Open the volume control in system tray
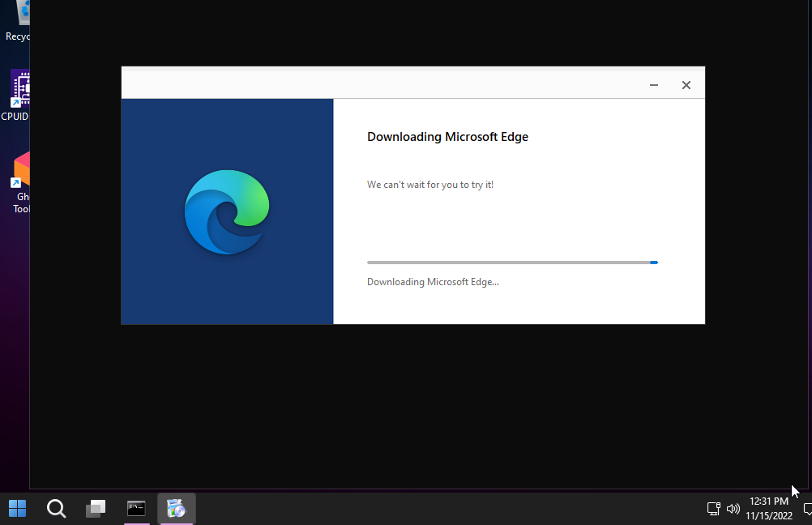 (733, 509)
